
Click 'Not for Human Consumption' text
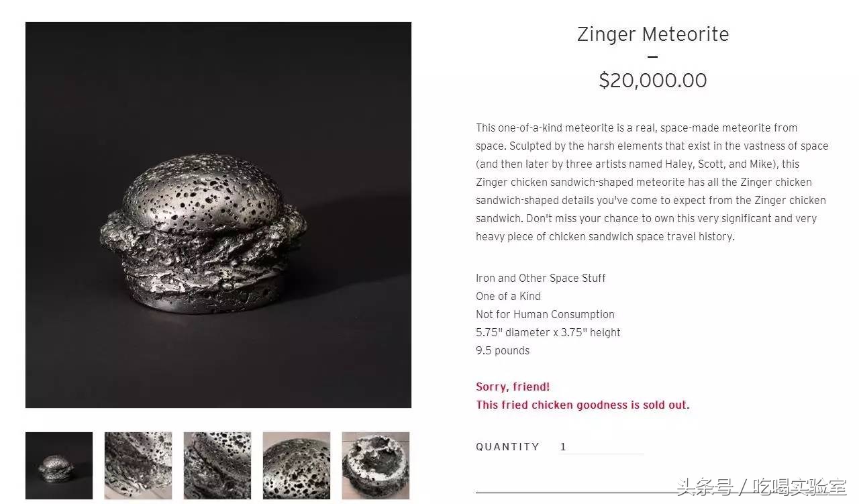[x=545, y=314]
